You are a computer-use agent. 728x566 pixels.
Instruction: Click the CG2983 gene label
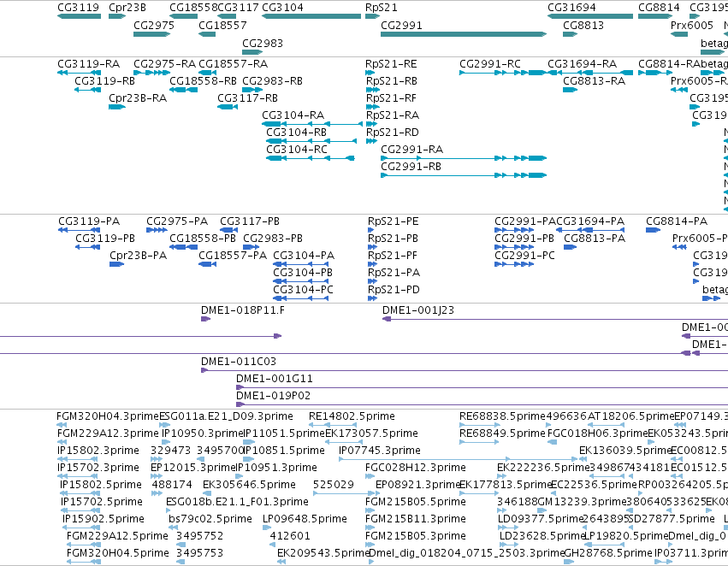[263, 43]
